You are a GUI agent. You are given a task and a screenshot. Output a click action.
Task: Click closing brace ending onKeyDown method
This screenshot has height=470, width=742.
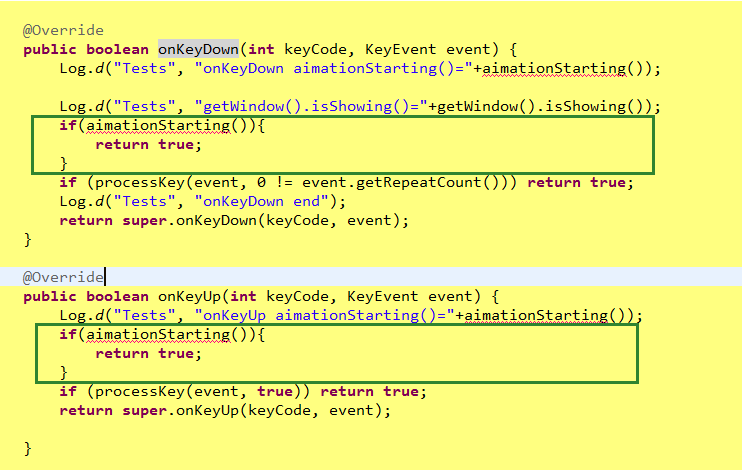[27, 239]
